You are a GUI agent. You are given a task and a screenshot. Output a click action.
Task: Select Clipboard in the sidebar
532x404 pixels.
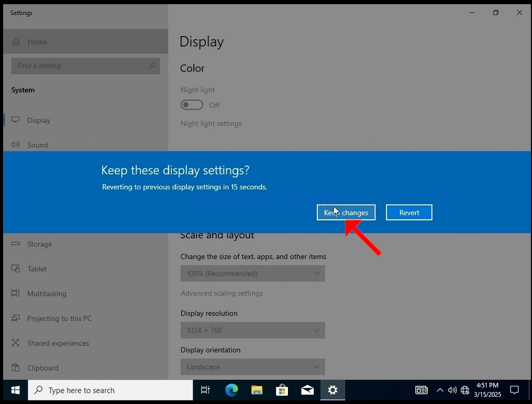tap(85, 368)
